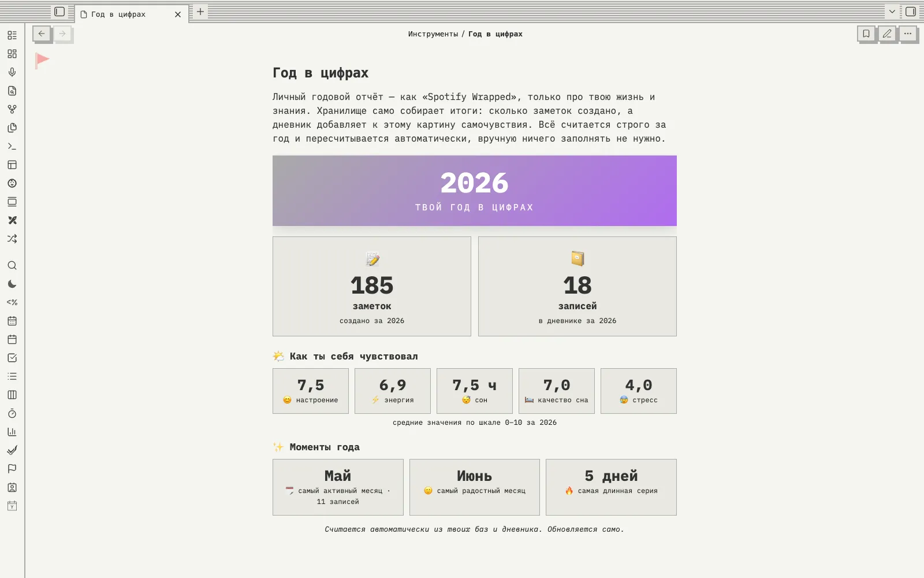Open graph view from the ribbon
The height and width of the screenshot is (578, 924).
coord(12,109)
